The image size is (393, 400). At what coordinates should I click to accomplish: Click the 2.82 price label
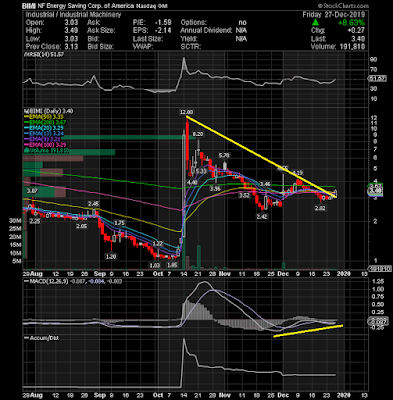point(320,208)
